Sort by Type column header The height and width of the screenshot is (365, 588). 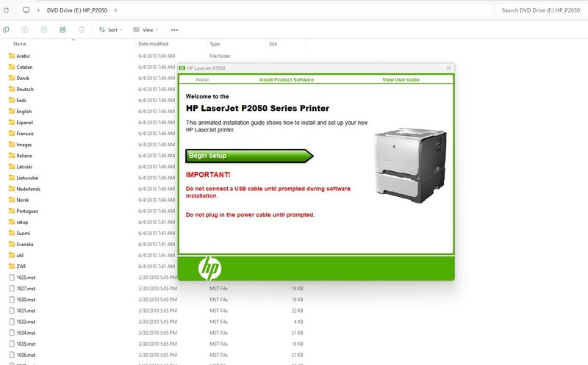tap(215, 44)
